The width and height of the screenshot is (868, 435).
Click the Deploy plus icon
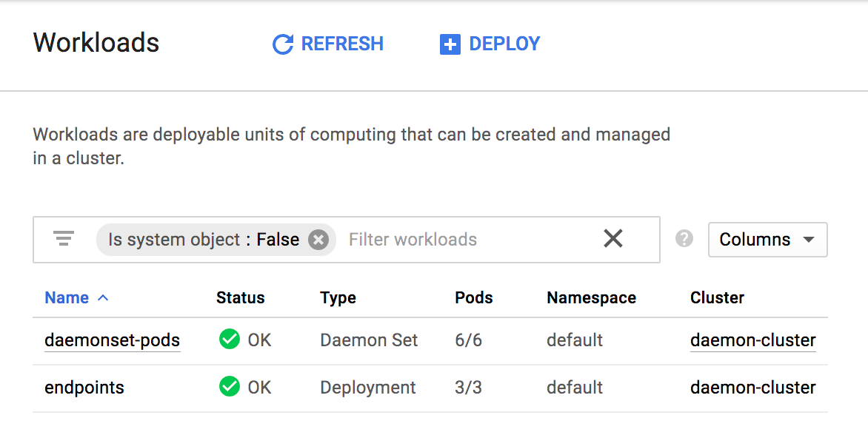pos(450,44)
